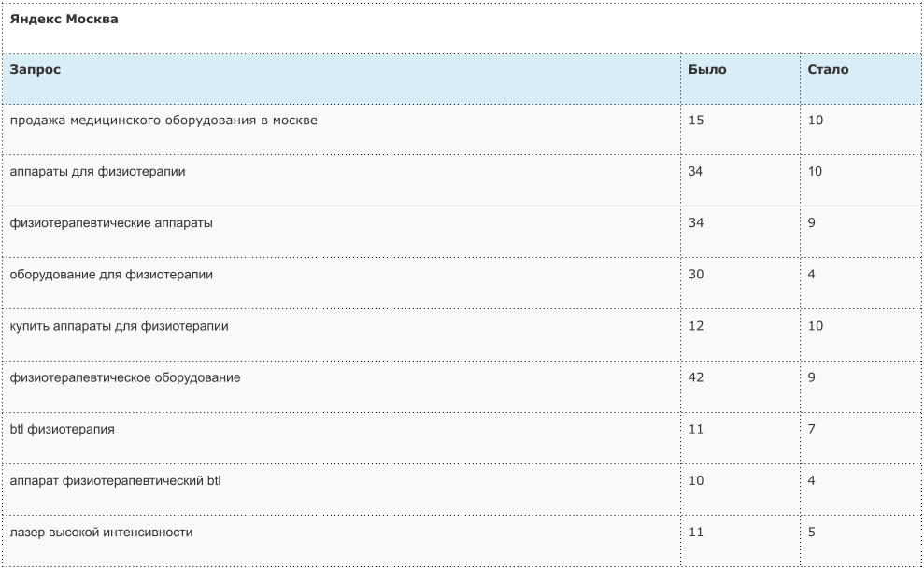
Task: Click the Было value 15
Action: (696, 121)
